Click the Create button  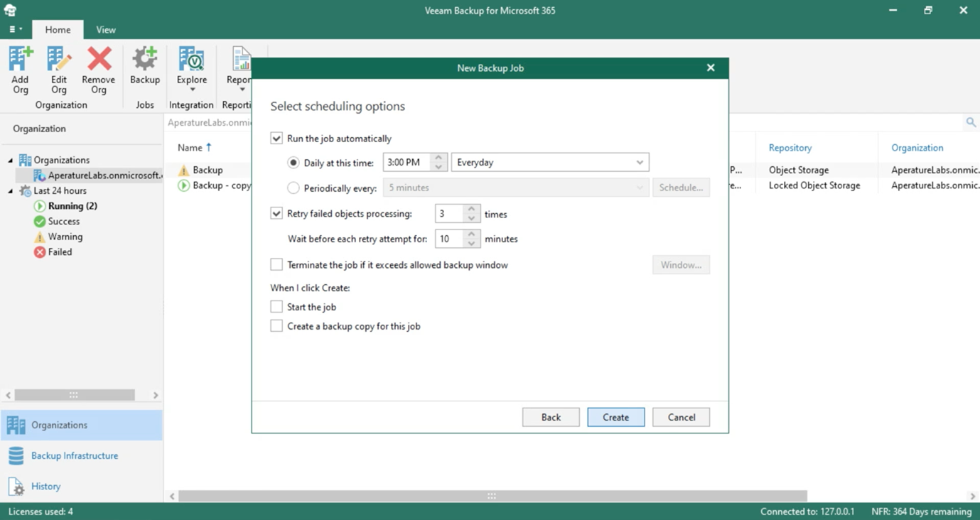click(x=616, y=417)
